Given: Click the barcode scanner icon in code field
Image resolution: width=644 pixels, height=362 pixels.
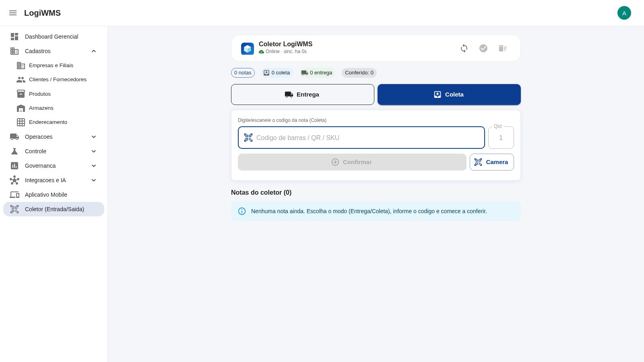Looking at the screenshot, I should [x=248, y=138].
